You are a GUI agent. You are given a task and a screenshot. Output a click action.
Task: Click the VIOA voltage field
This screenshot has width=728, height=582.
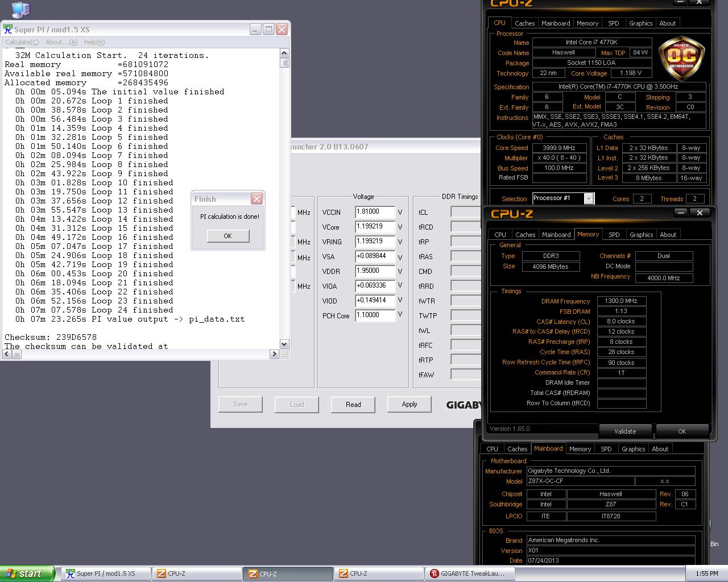click(375, 286)
